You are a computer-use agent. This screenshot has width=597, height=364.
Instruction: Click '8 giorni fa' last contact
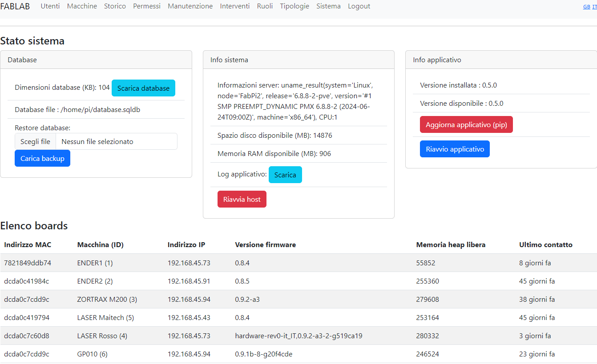point(535,263)
